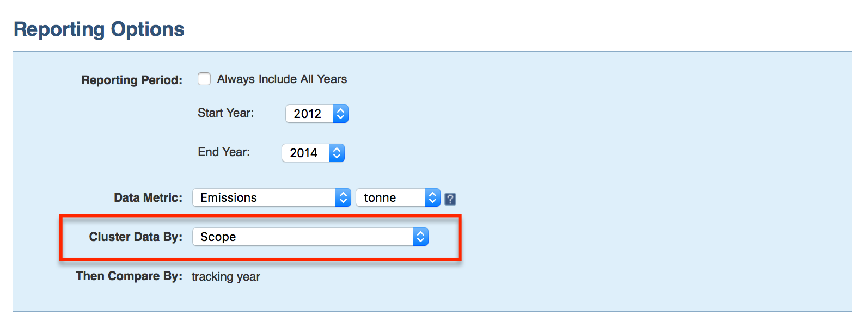Click the Then Compare By label
868x322 pixels.
click(129, 276)
